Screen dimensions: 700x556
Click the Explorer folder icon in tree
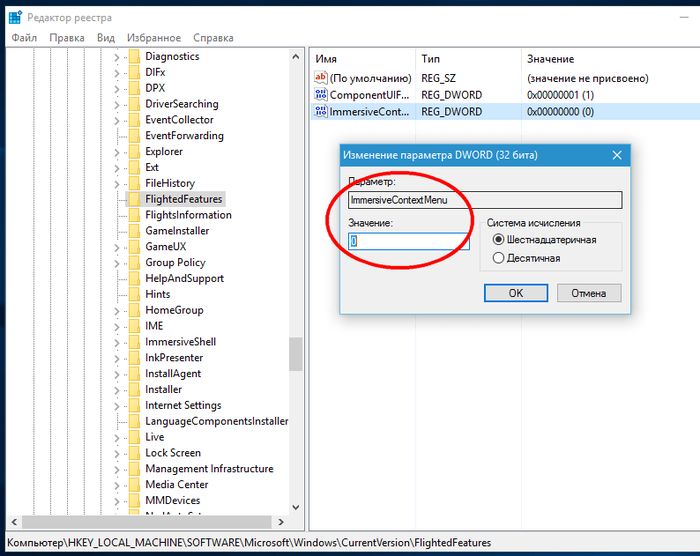pos(133,152)
